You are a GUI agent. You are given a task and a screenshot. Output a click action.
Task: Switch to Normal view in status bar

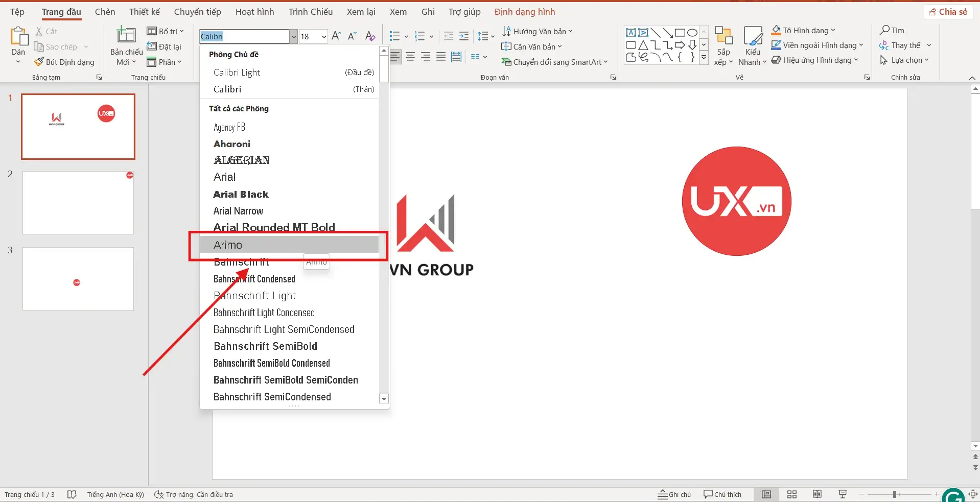(x=766, y=494)
